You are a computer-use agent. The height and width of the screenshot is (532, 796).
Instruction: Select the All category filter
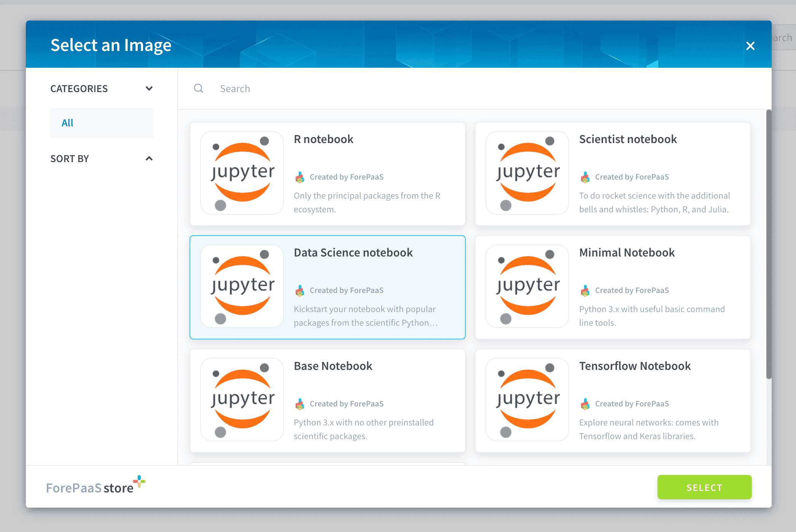(x=102, y=123)
